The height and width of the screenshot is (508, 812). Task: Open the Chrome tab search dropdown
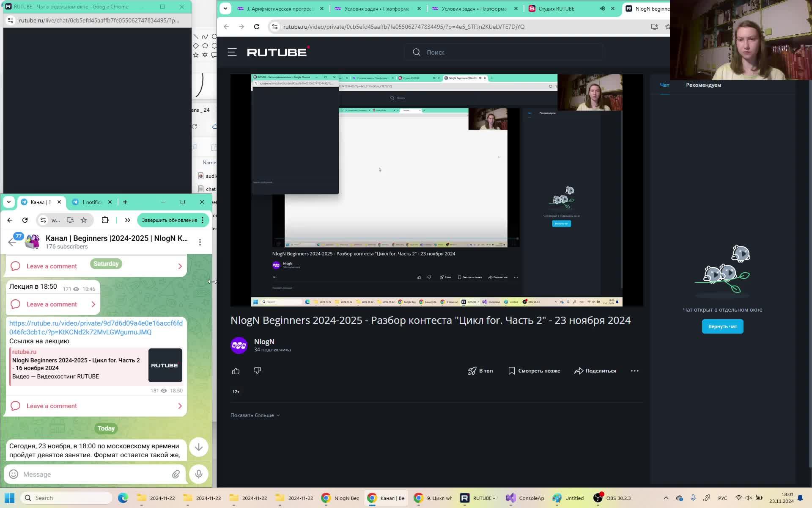[x=225, y=8]
